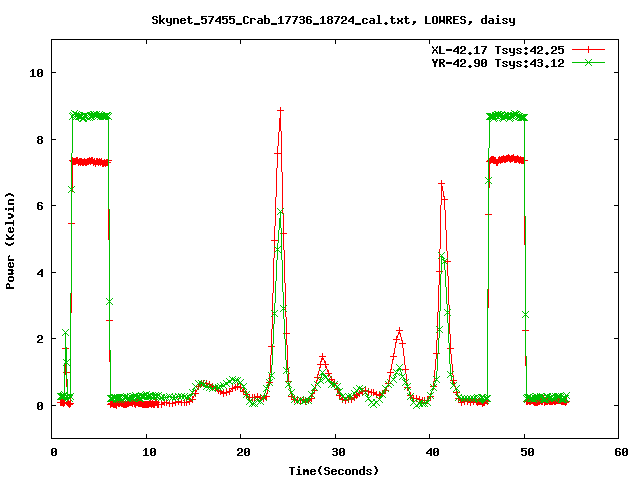Click x-axis tick label 50

click(527, 452)
